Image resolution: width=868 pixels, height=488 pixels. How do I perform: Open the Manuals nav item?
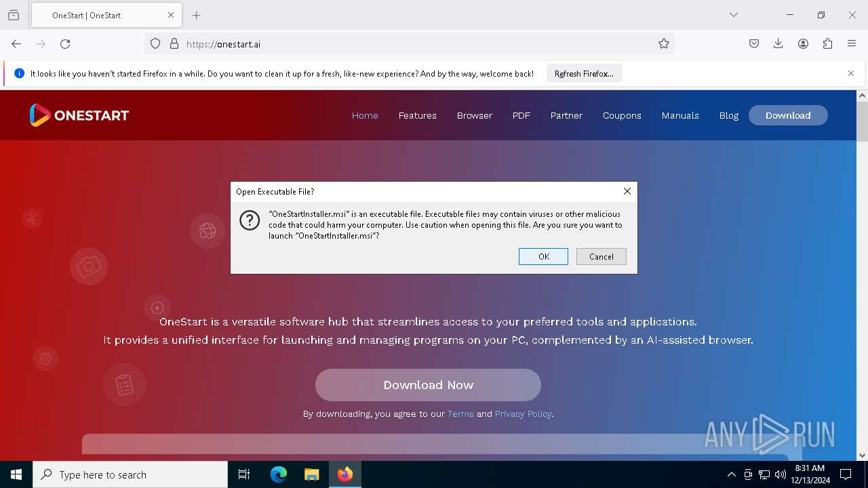[680, 115]
